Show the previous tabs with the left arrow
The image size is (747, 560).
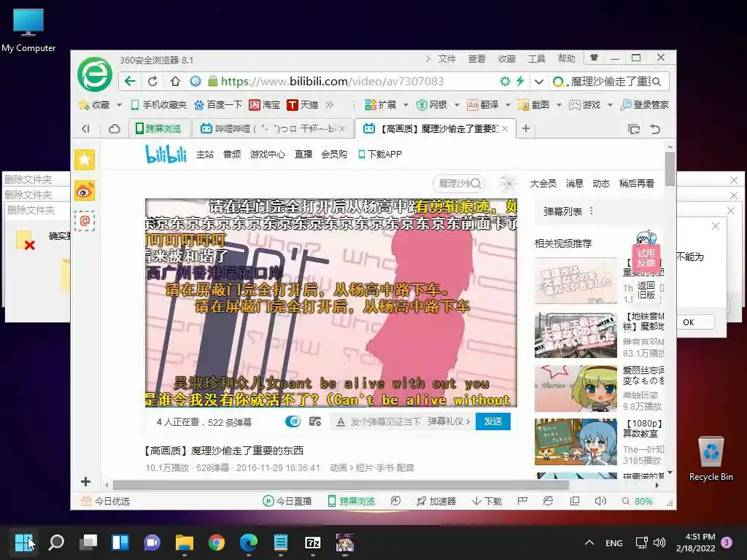click(86, 128)
